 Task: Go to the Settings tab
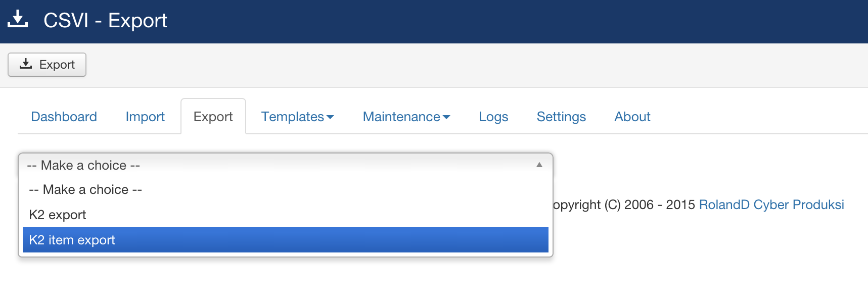561,117
